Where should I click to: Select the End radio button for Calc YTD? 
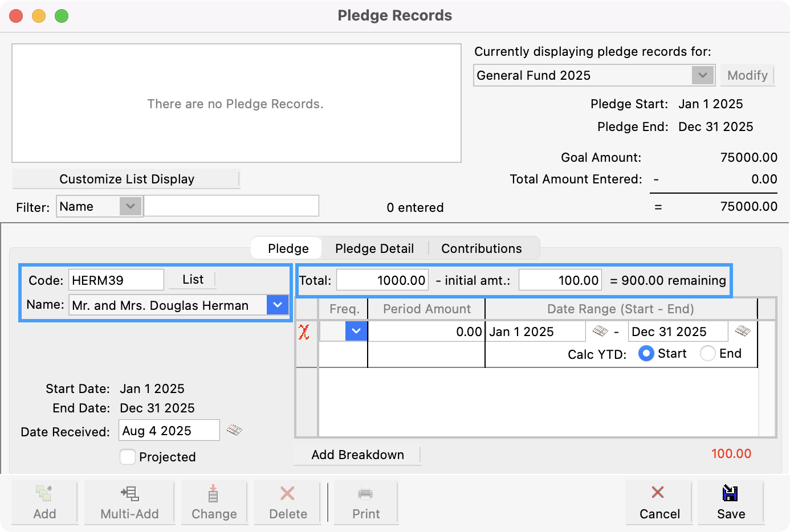coord(707,353)
